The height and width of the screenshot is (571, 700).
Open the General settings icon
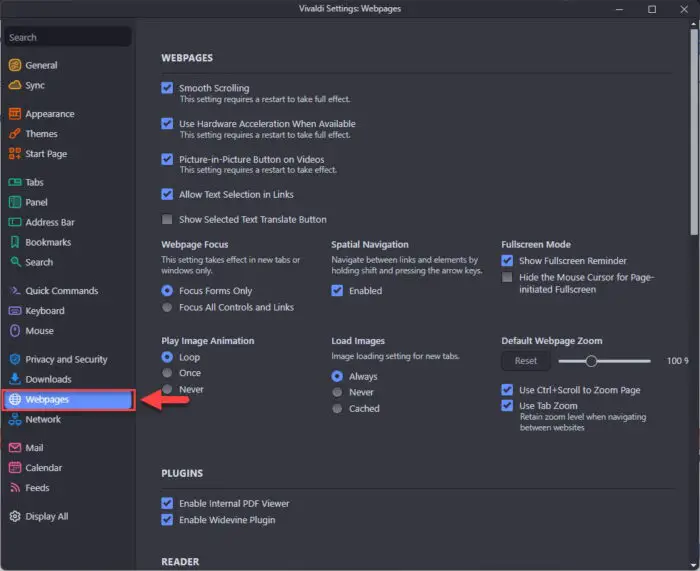click(15, 65)
